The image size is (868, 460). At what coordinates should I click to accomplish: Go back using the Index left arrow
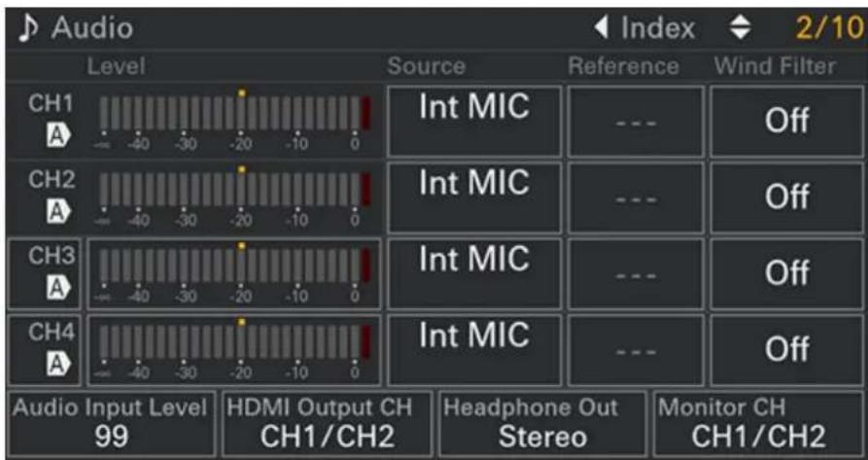[x=603, y=27]
